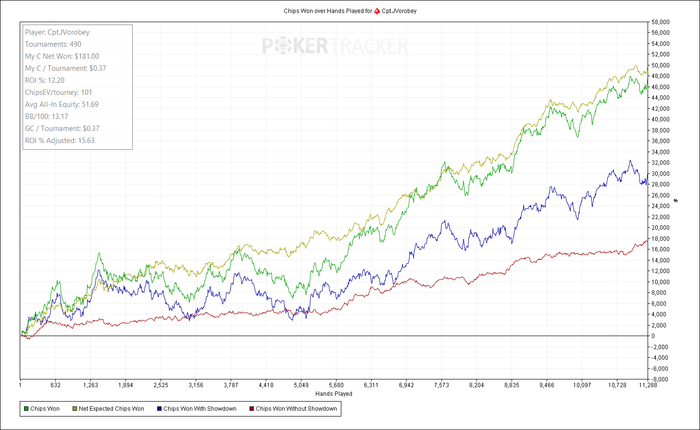The height and width of the screenshot is (430, 700).
Task: Click the 58,000 y-axis value
Action: (660, 22)
